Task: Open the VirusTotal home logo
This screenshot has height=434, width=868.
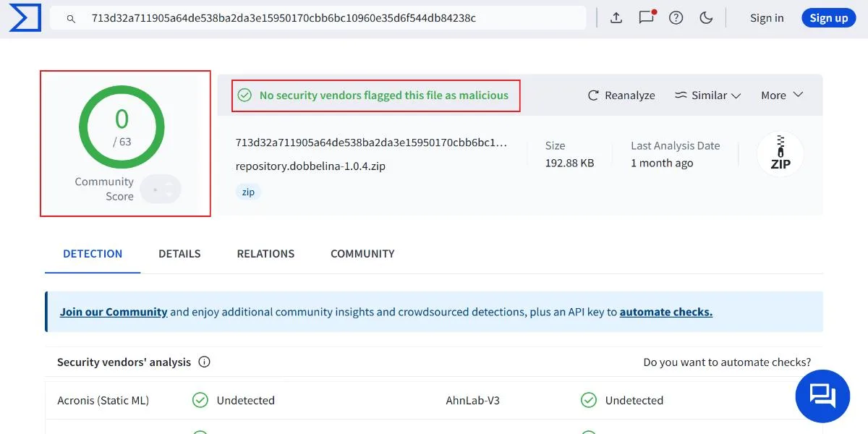Action: [25, 18]
